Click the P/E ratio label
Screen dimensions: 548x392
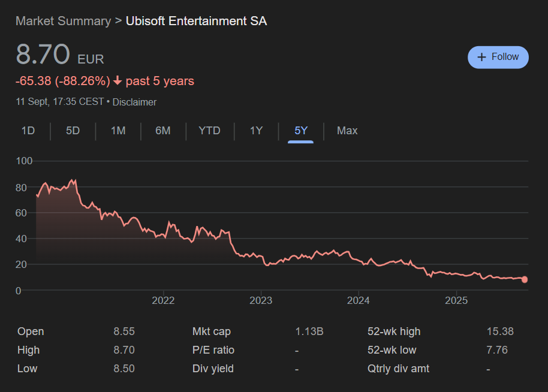213,349
